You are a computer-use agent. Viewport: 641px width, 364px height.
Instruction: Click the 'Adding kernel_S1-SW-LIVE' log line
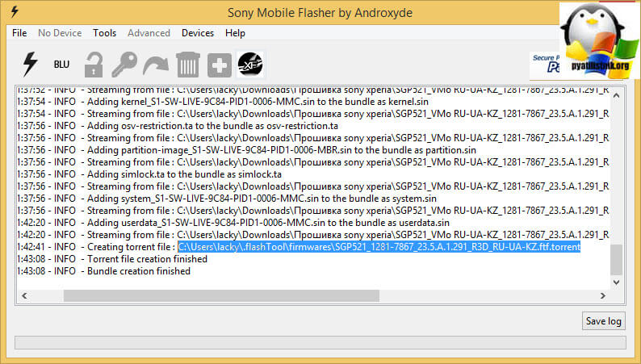tap(223, 102)
